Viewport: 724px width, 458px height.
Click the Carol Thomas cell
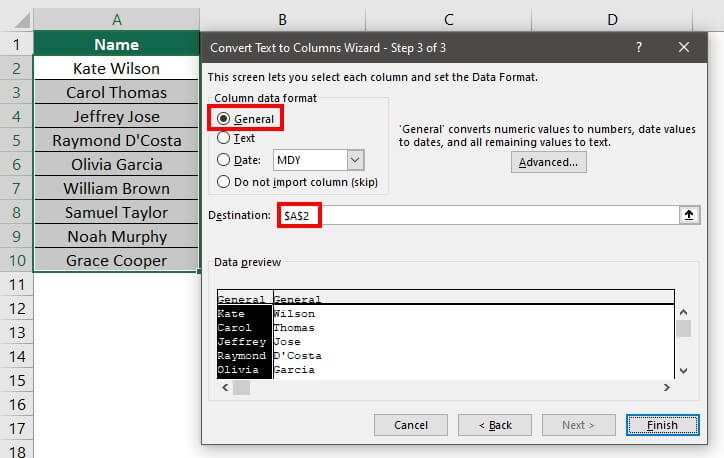[x=117, y=92]
